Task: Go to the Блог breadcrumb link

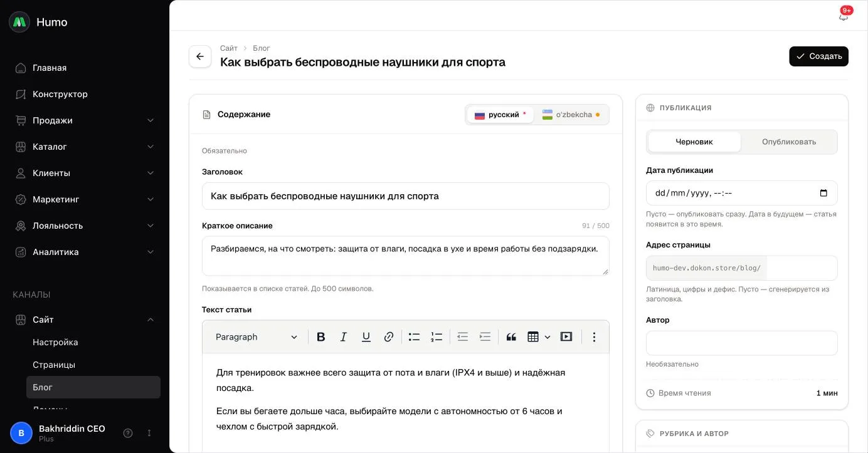Action: coord(262,48)
